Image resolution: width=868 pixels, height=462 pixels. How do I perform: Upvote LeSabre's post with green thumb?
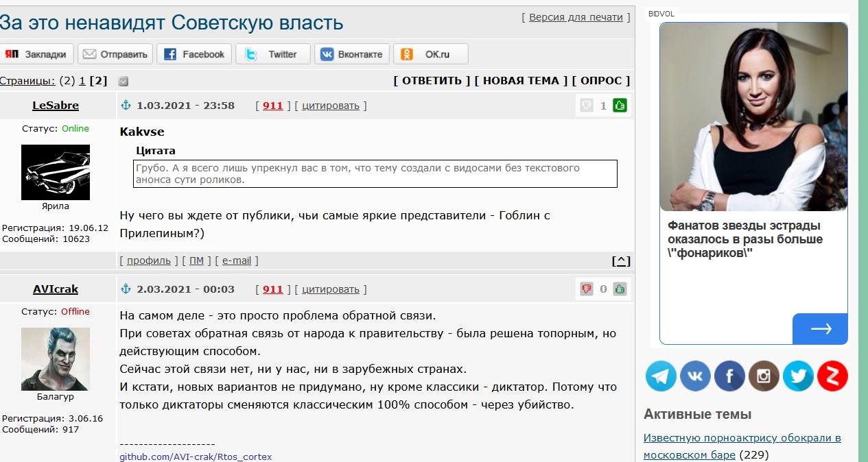(x=620, y=106)
